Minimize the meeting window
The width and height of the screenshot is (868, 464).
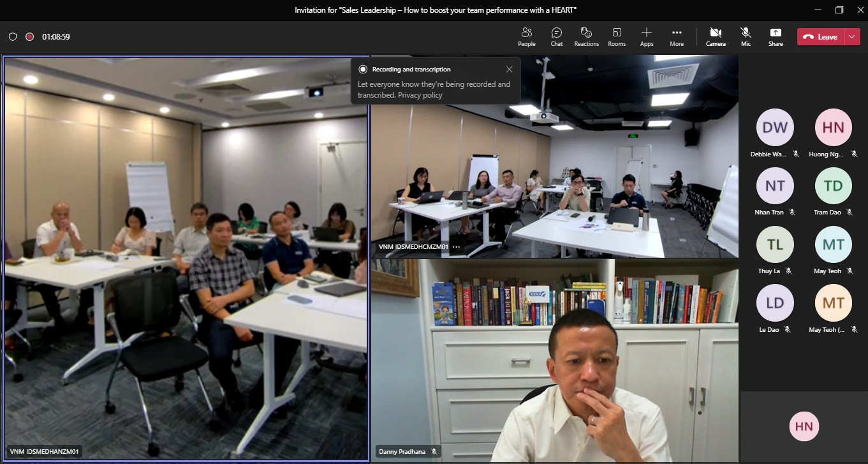click(818, 10)
